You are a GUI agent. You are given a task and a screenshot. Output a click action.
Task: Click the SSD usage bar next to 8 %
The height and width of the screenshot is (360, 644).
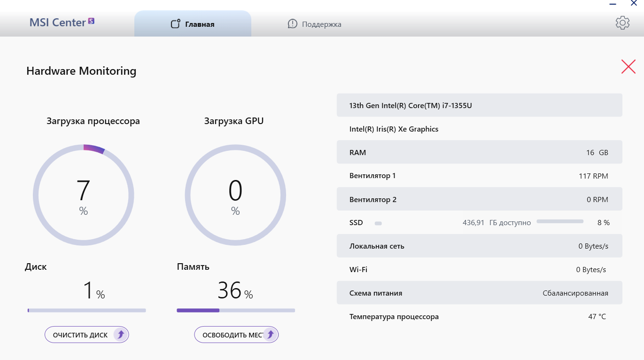[560, 221]
